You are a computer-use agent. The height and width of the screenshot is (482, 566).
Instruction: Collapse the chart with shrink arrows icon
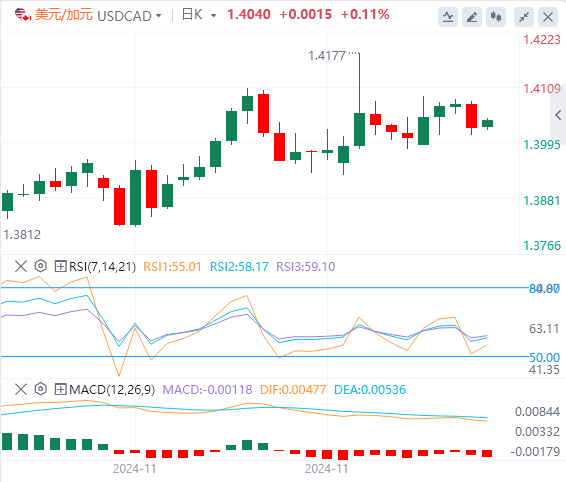[x=523, y=17]
